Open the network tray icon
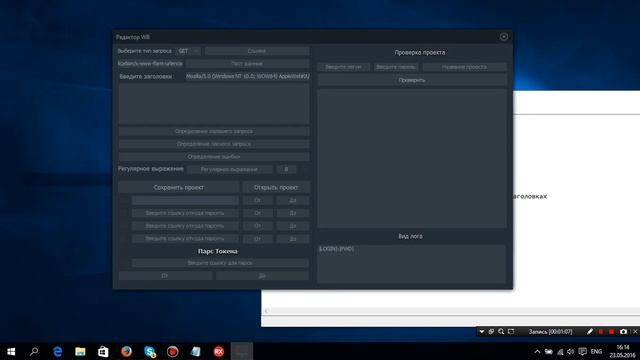 tap(560, 351)
